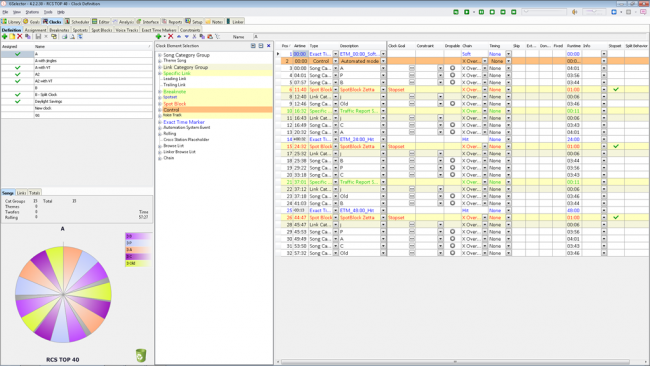Open the File menu
The width and height of the screenshot is (650, 366).
[5, 12]
